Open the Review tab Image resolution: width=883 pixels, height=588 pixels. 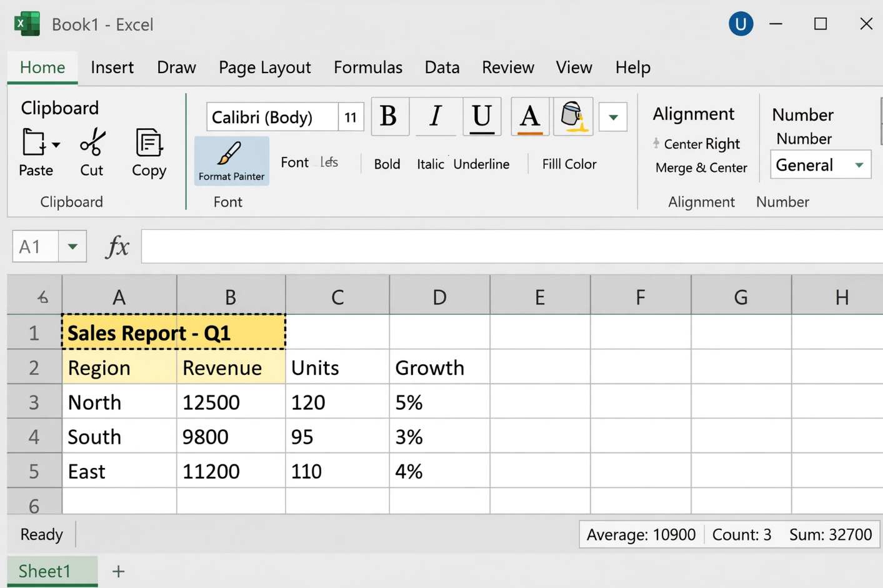tap(508, 67)
